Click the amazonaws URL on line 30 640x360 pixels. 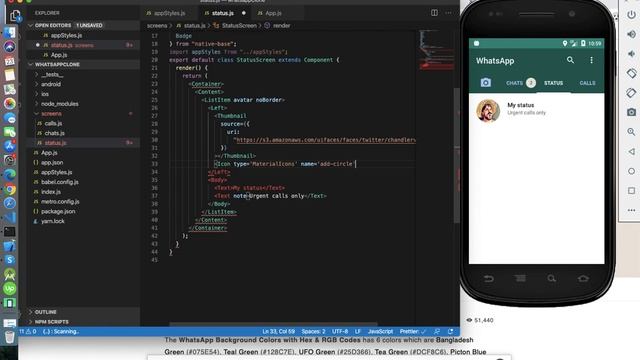(x=326, y=140)
